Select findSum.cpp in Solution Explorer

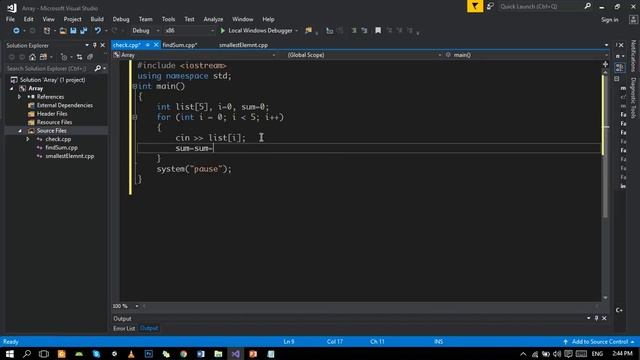tap(61, 148)
